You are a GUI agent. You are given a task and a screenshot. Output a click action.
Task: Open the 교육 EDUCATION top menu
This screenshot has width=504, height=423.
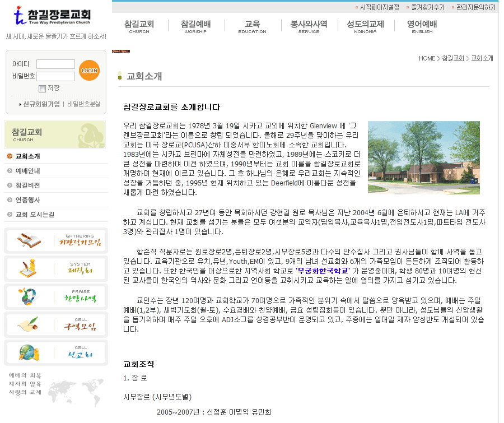pyautogui.click(x=252, y=26)
